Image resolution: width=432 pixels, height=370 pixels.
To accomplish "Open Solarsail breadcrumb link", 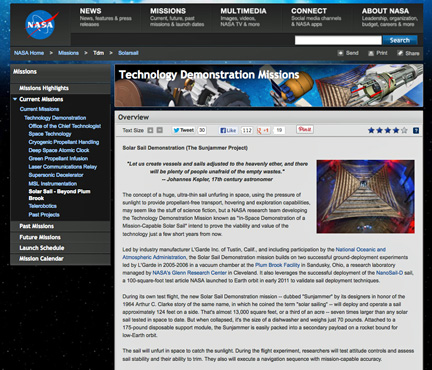I will (x=128, y=53).
